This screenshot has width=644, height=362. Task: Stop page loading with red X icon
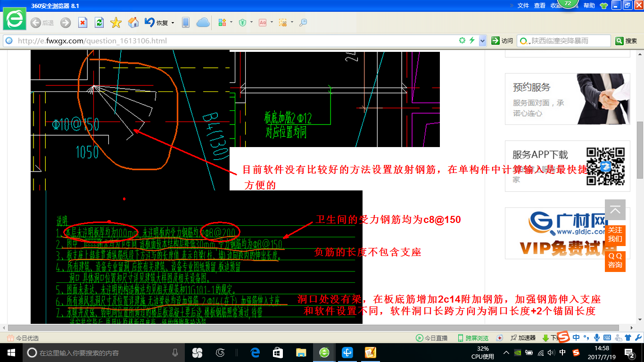click(83, 23)
